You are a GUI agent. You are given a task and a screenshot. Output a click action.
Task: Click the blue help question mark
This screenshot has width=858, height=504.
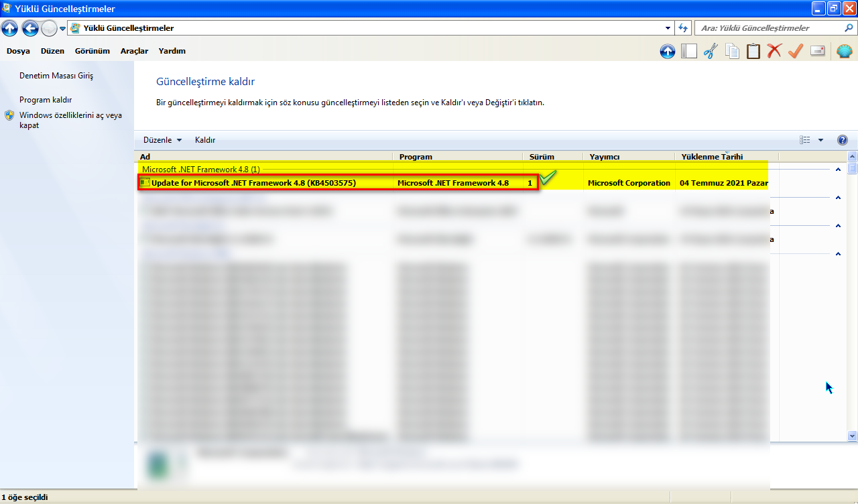(843, 140)
